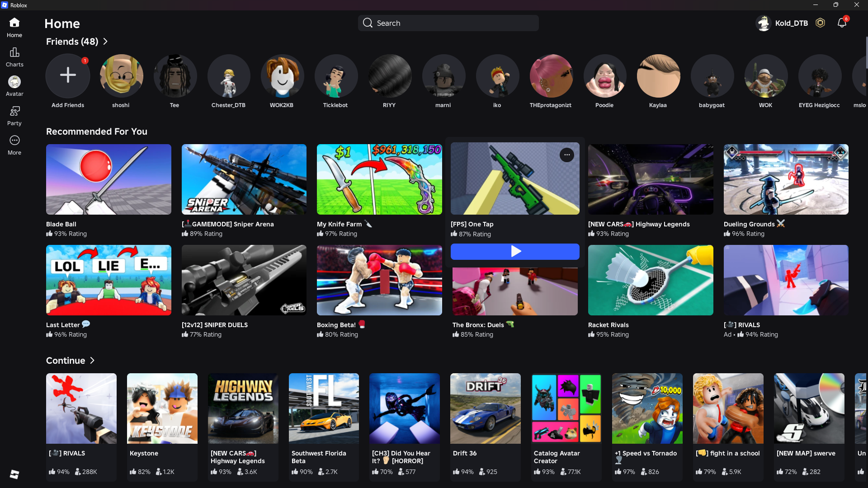Screen dimensions: 868x488
Task: Open the [12v12] SNIPER DUELS thumbnail
Action: [x=244, y=280]
